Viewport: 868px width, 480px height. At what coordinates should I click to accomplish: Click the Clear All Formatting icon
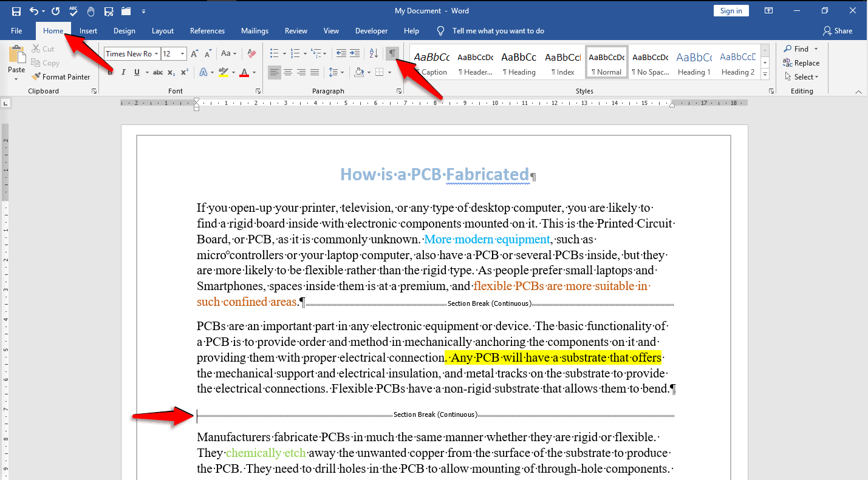point(252,53)
